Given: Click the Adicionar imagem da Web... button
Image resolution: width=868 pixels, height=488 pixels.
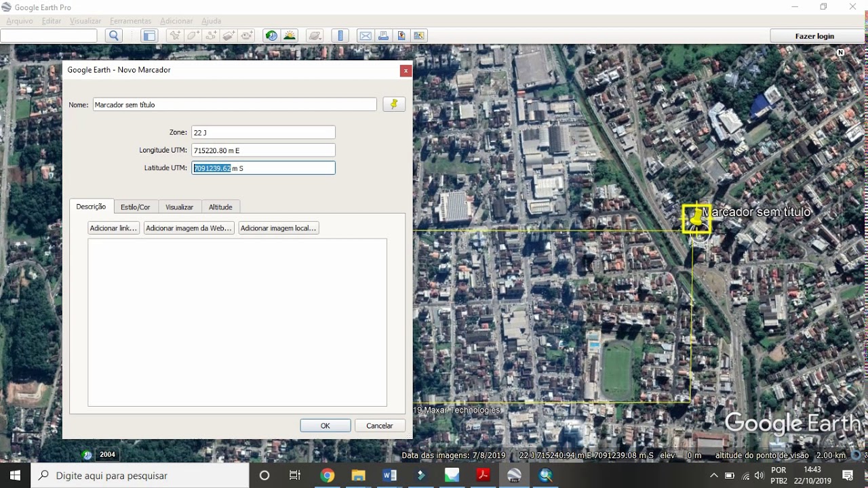Looking at the screenshot, I should pyautogui.click(x=189, y=228).
